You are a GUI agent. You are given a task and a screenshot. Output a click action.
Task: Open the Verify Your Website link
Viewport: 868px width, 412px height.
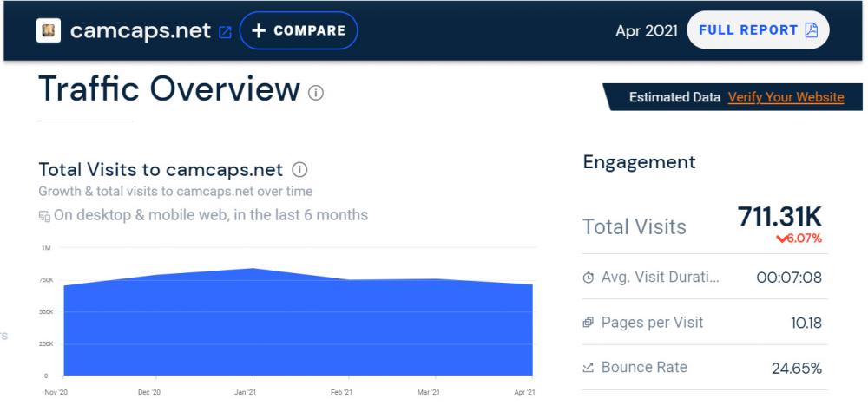786,97
